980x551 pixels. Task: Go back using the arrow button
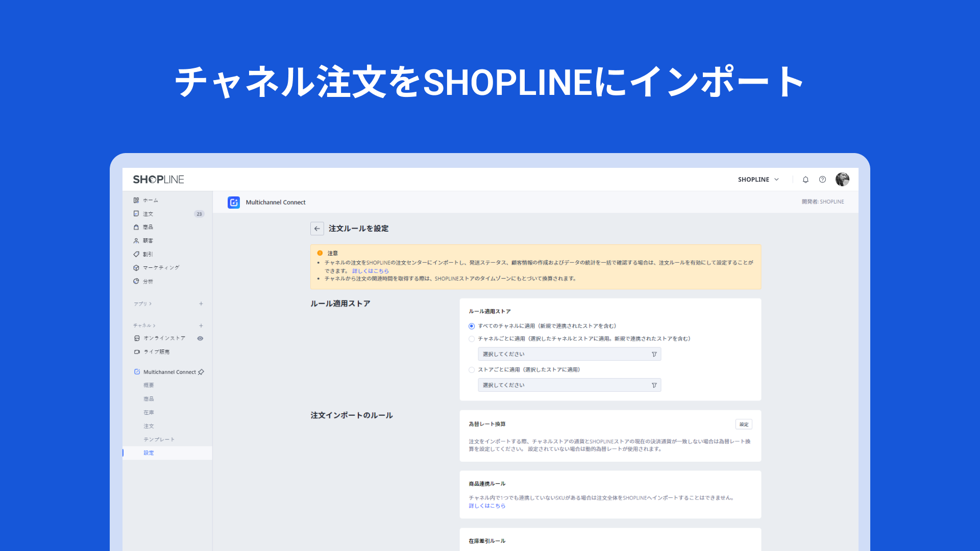pos(317,229)
